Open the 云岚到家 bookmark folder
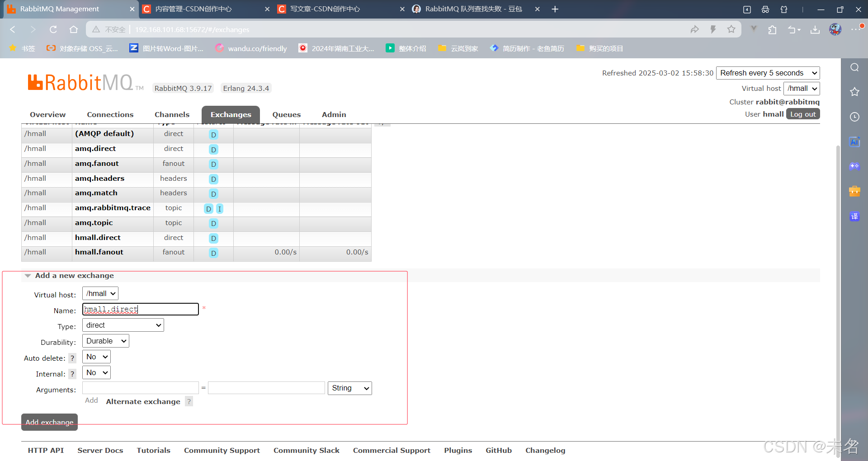The width and height of the screenshot is (868, 461). coord(458,48)
